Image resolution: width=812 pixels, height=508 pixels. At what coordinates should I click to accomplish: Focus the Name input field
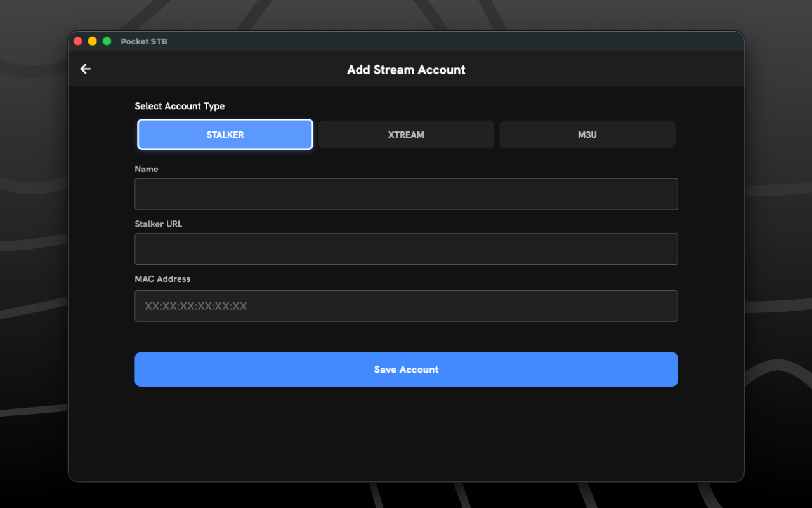(406, 194)
